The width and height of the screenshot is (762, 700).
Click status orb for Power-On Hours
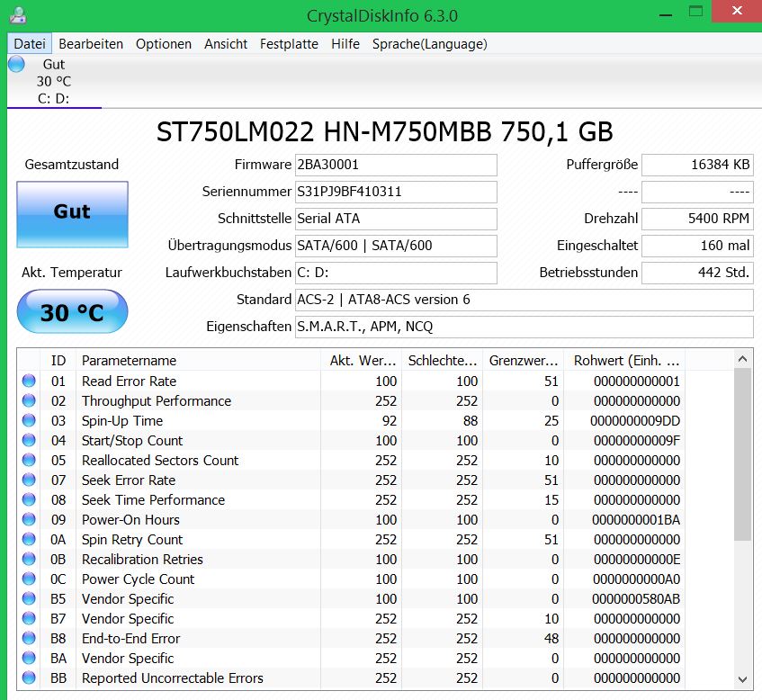pyautogui.click(x=29, y=519)
